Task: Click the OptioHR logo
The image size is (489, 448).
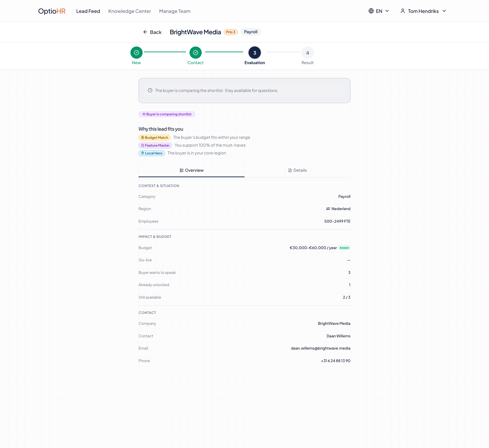Action: click(x=52, y=11)
